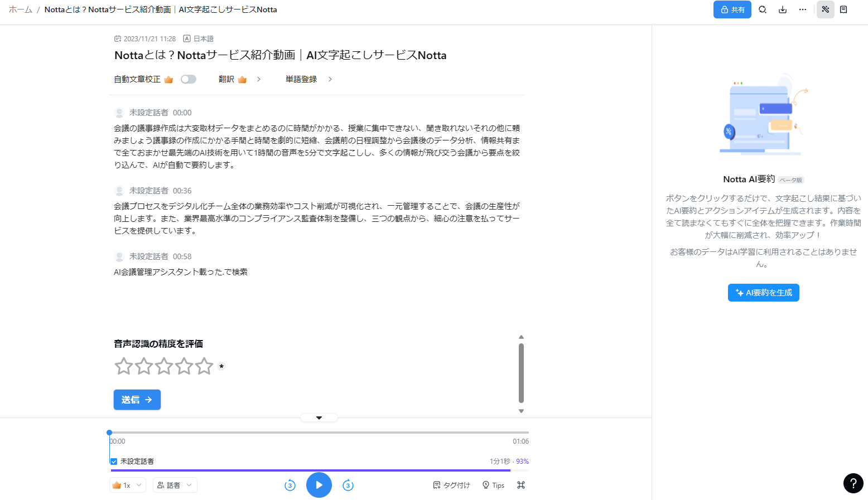Image resolution: width=868 pixels, height=500 pixels.
Task: Click the blue playhead handle on timeline
Action: click(x=109, y=433)
